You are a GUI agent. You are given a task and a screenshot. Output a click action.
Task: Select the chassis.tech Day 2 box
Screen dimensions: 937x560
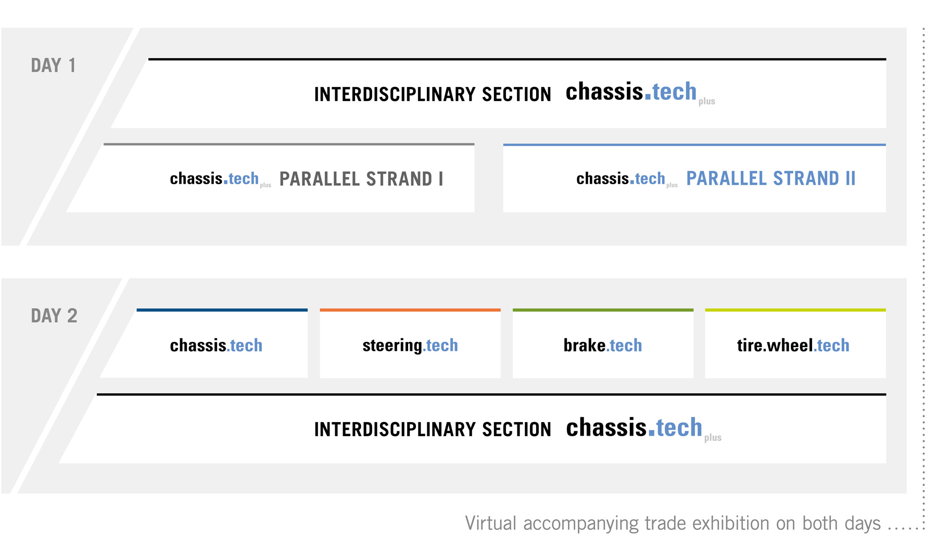pos(204,343)
